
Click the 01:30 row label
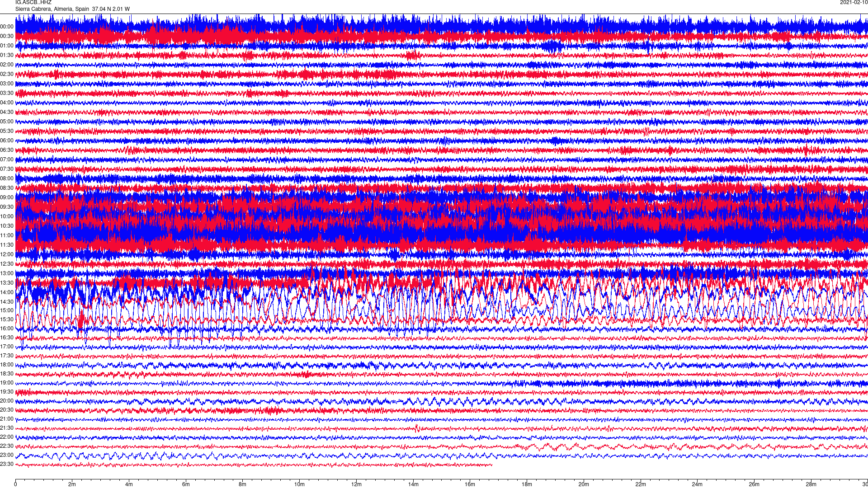(7, 55)
